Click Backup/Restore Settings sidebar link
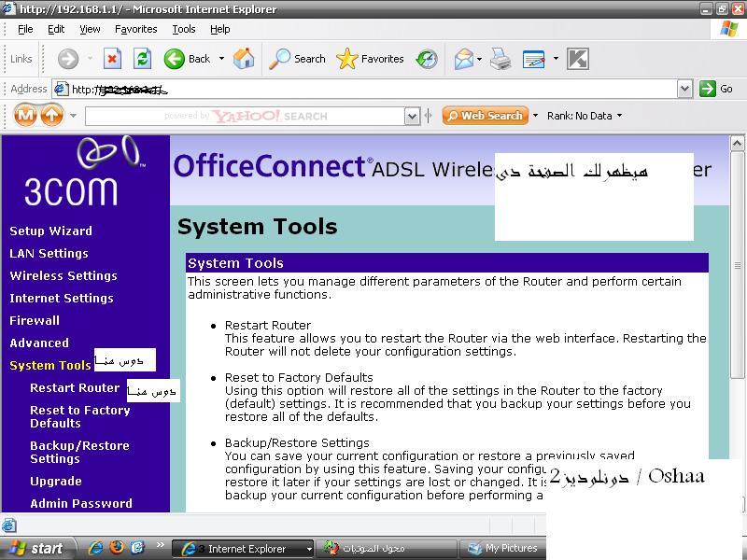This screenshot has width=747, height=560. 79,453
